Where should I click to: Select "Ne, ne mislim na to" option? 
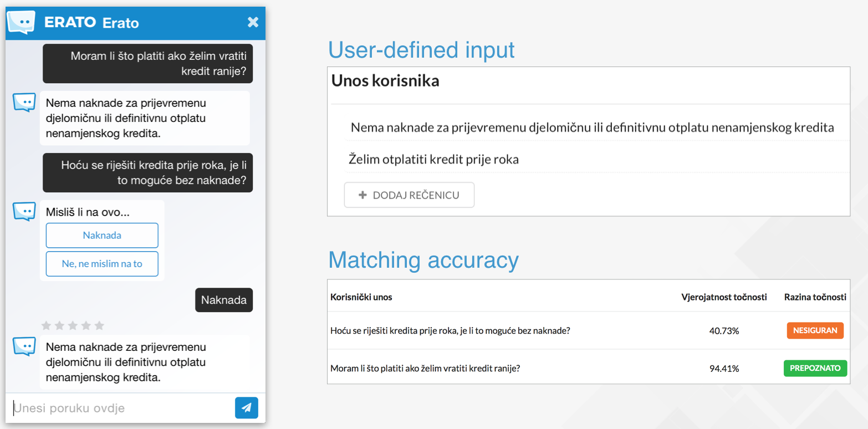(102, 264)
